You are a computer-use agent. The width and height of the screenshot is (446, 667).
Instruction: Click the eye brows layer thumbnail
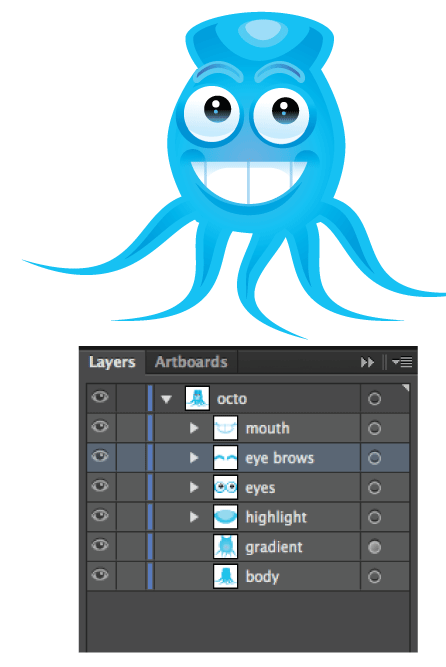[x=225, y=458]
